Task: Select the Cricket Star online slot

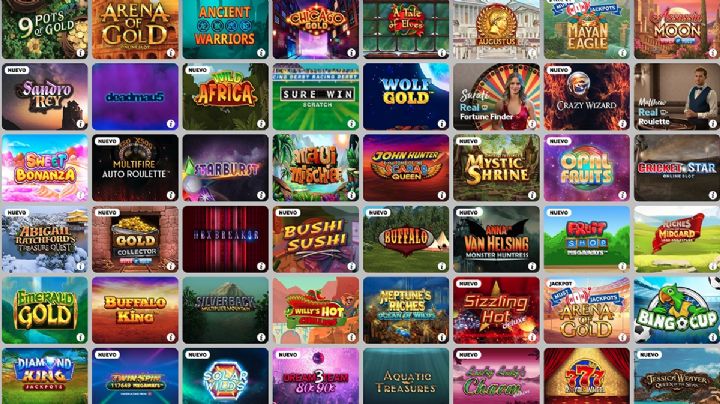Action: pos(677,168)
